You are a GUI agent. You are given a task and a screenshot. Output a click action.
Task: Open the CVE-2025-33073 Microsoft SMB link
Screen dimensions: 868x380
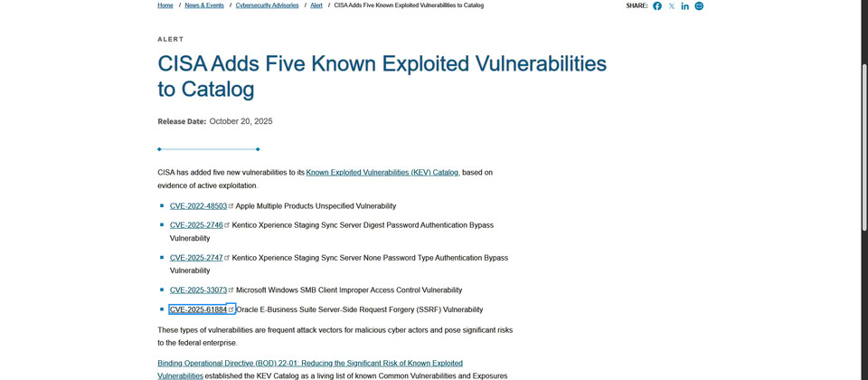coord(198,290)
